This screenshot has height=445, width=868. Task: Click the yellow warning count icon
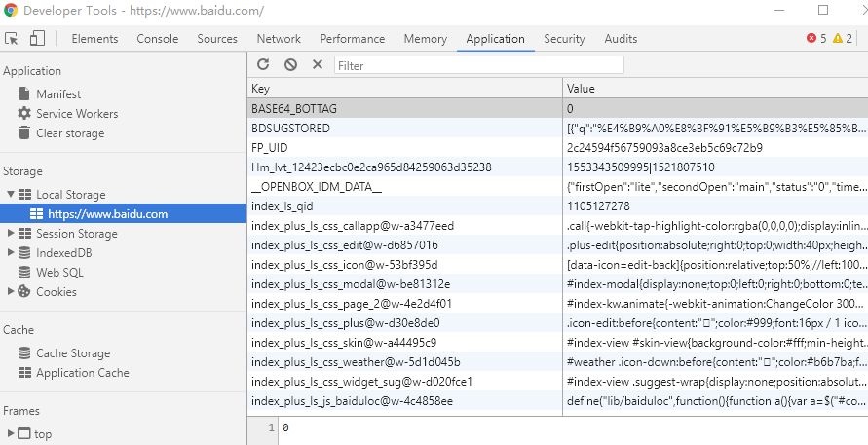pyautogui.click(x=837, y=39)
